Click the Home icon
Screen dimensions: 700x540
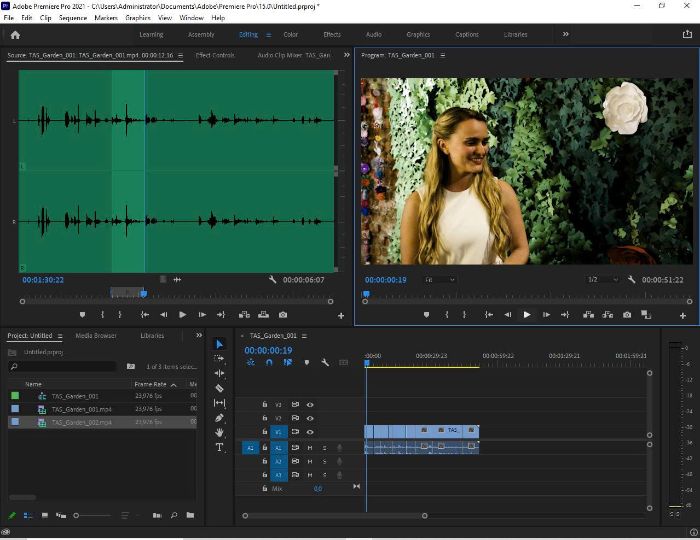click(x=15, y=35)
